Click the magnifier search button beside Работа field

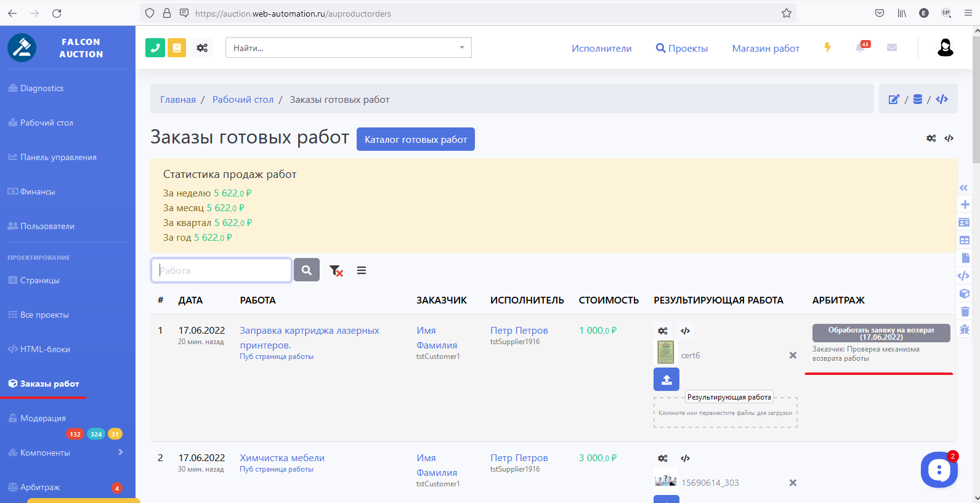coord(306,270)
